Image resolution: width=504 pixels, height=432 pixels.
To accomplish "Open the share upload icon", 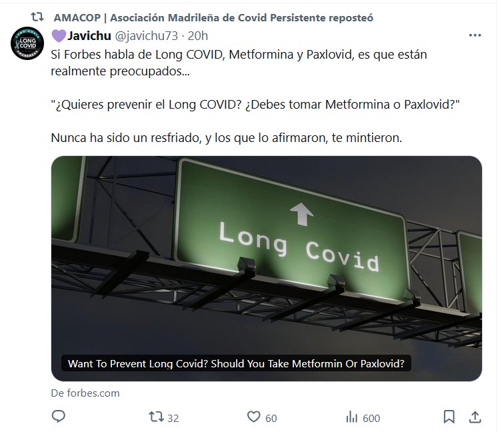I will coord(475,417).
